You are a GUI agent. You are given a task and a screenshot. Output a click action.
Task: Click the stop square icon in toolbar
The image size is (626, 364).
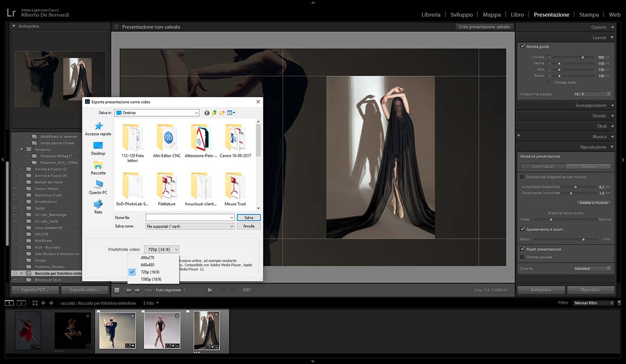[117, 290]
